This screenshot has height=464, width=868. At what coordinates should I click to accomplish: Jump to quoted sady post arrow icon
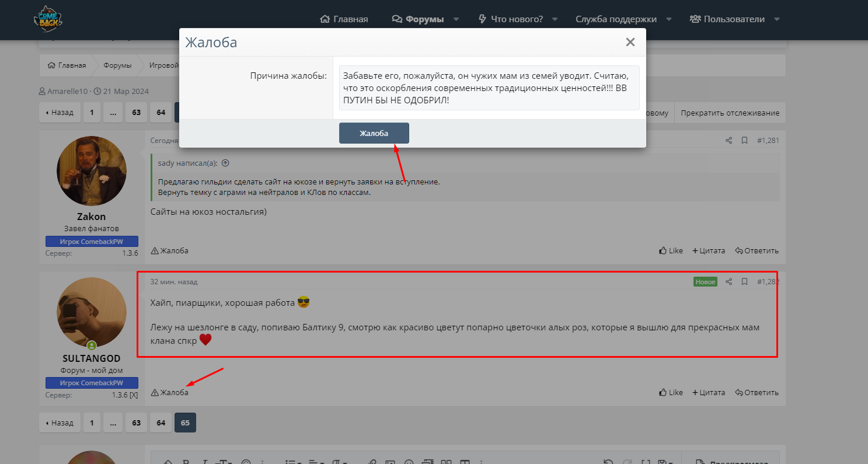click(225, 163)
